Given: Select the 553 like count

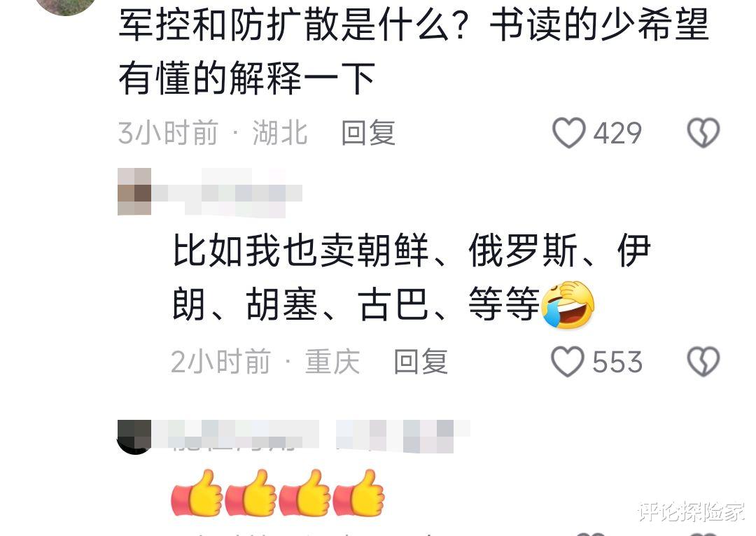Looking at the screenshot, I should coord(617,362).
